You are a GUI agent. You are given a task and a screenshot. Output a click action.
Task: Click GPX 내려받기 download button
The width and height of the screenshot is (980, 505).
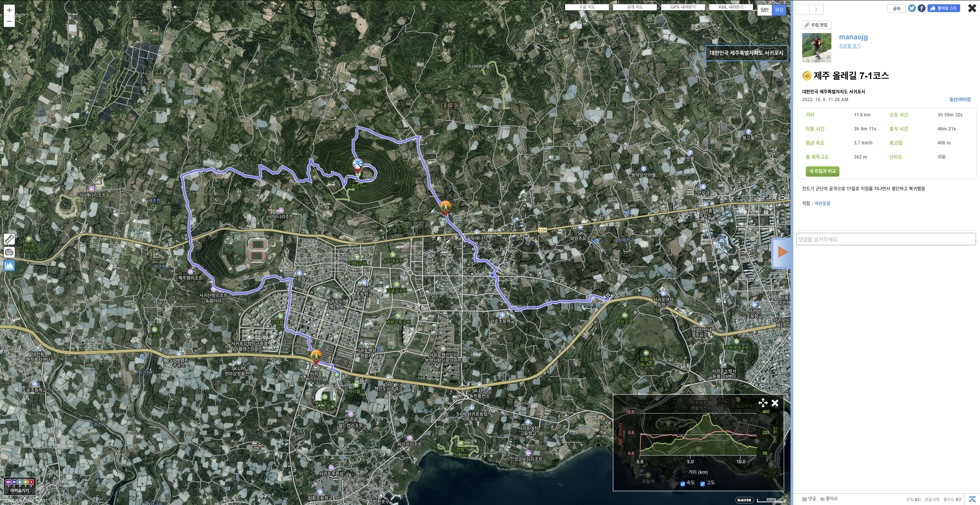[x=683, y=7]
